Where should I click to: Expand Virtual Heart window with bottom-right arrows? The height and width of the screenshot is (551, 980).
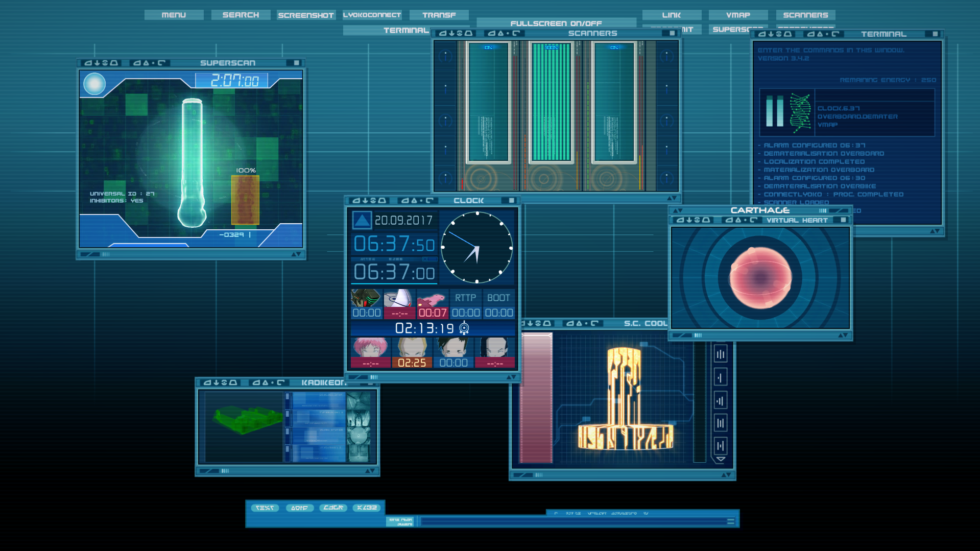click(843, 336)
